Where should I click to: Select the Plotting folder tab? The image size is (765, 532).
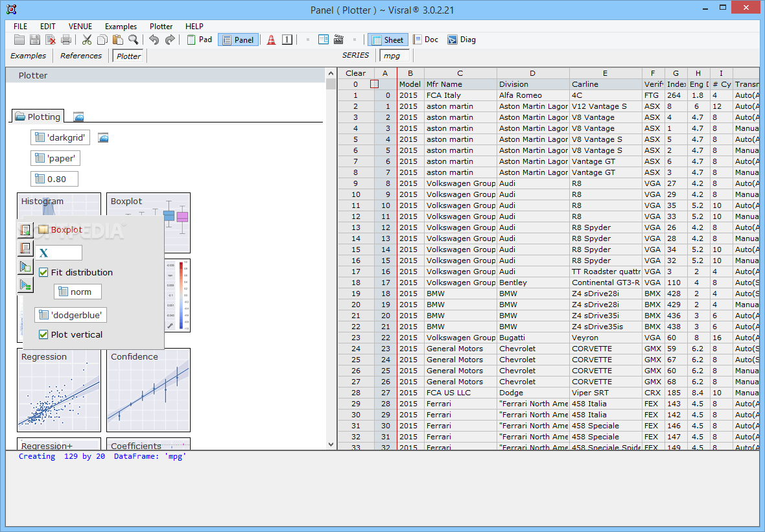click(x=38, y=117)
